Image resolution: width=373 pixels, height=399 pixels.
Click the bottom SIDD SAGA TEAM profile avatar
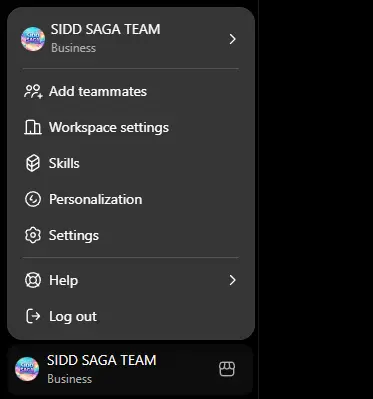(x=27, y=369)
